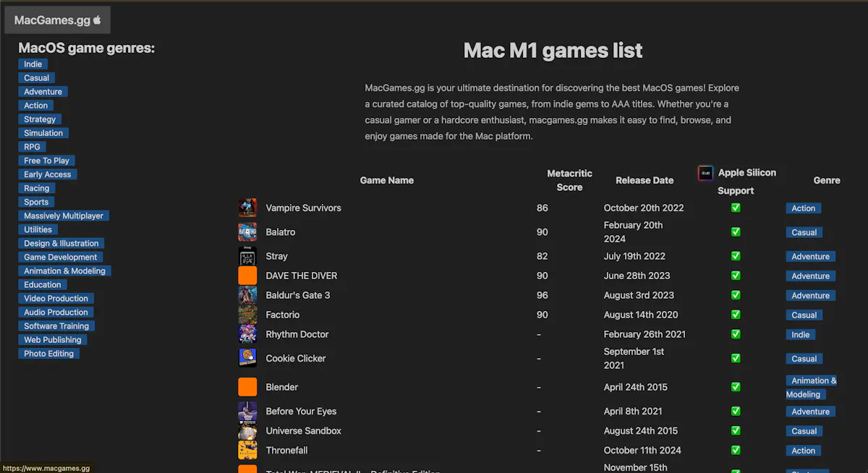Viewport: 868px width, 473px height.
Task: Open RPG genre tag in sidebar
Action: click(33, 147)
